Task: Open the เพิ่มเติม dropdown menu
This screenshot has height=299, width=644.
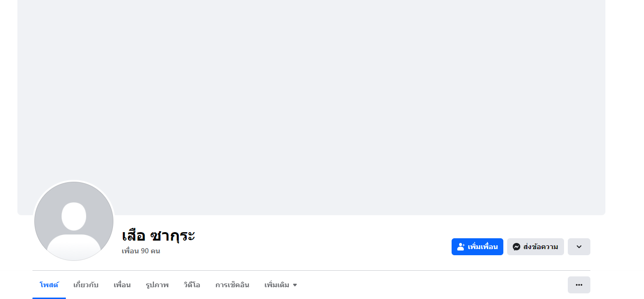Action: click(280, 285)
